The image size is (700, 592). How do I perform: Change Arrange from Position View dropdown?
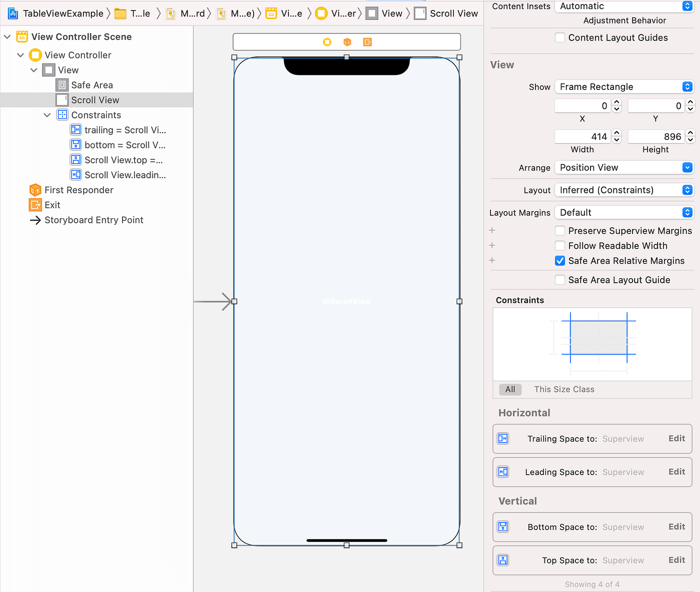pyautogui.click(x=623, y=167)
